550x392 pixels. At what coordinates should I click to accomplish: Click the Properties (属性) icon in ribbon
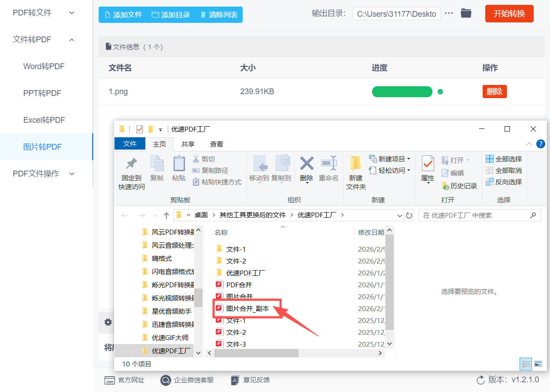click(428, 164)
